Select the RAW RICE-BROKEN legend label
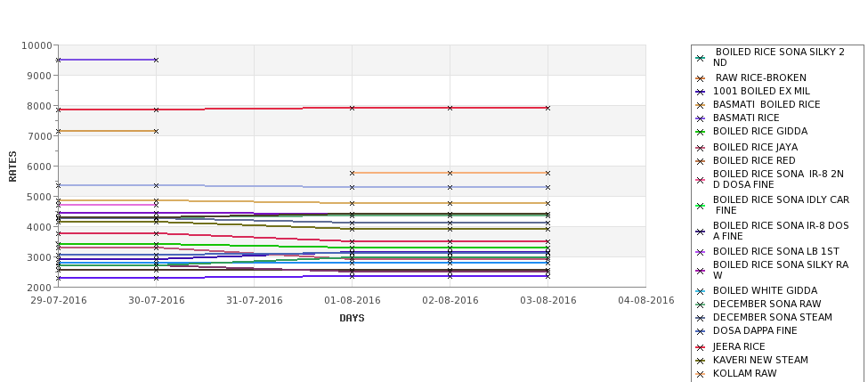This screenshot has height=382, width=868. (760, 78)
